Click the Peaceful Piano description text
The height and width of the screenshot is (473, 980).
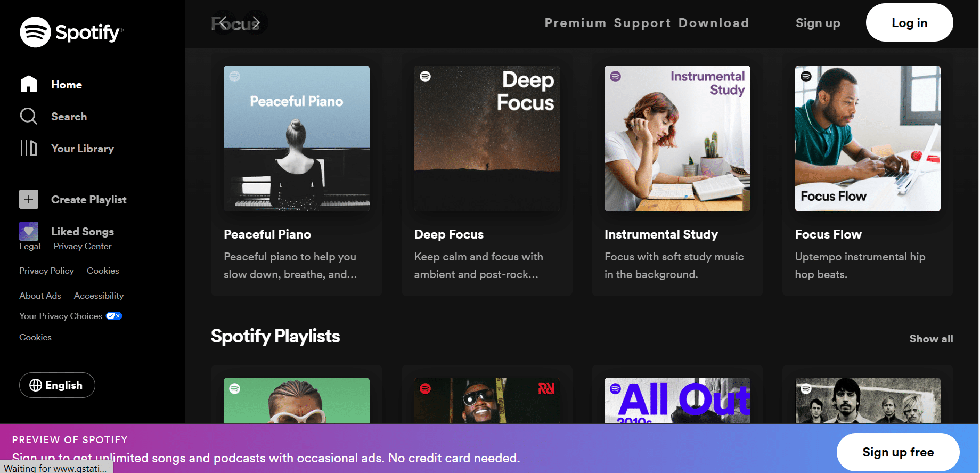click(290, 265)
